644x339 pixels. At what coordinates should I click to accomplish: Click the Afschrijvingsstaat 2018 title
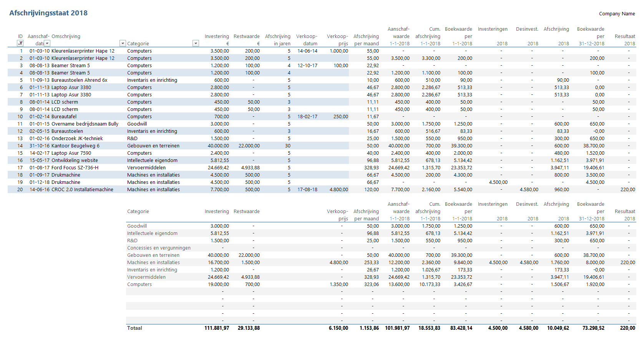click(48, 13)
